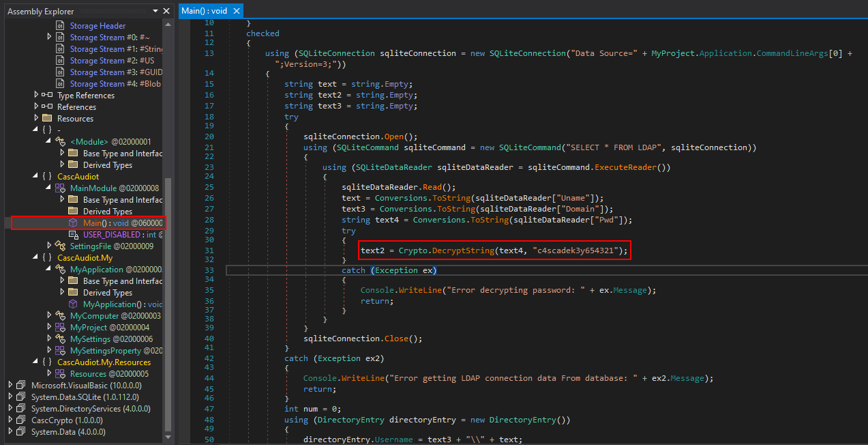Close the Assembly Explorer panel
Screen dimensions: 868x445
point(167,11)
